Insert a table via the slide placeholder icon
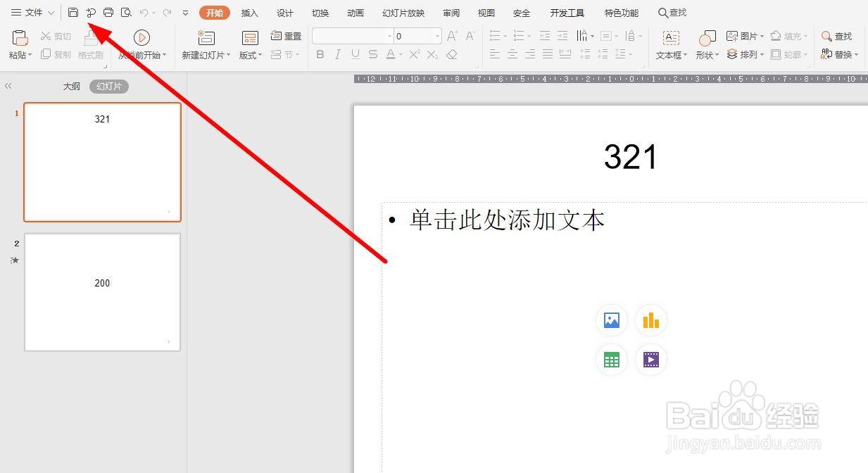The image size is (868, 473). pyautogui.click(x=611, y=360)
